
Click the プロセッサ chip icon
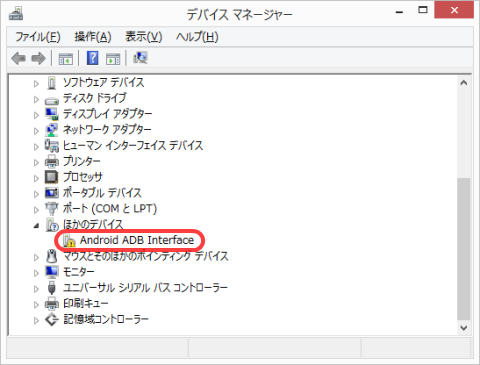coord(52,177)
